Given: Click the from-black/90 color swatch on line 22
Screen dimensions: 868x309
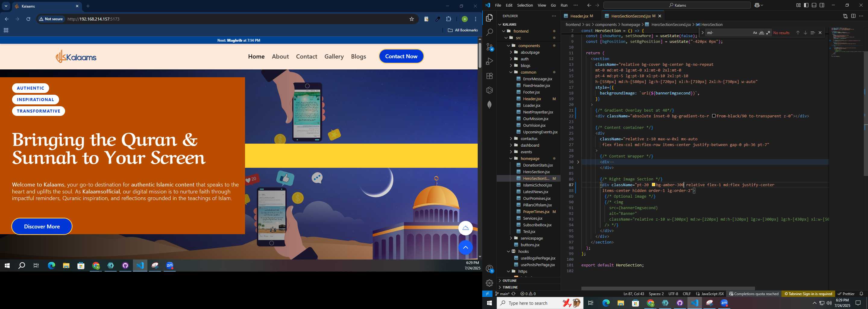Looking at the screenshot, I should [x=714, y=116].
